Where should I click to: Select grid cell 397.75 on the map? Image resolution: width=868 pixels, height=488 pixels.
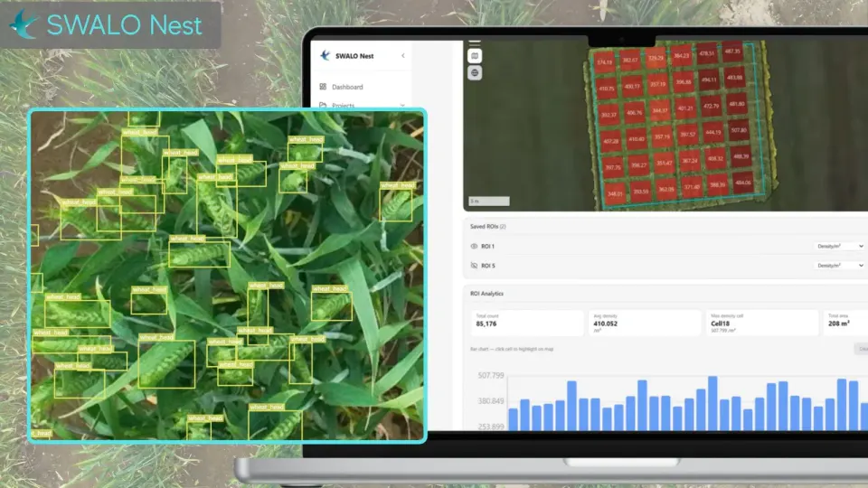coord(613,168)
